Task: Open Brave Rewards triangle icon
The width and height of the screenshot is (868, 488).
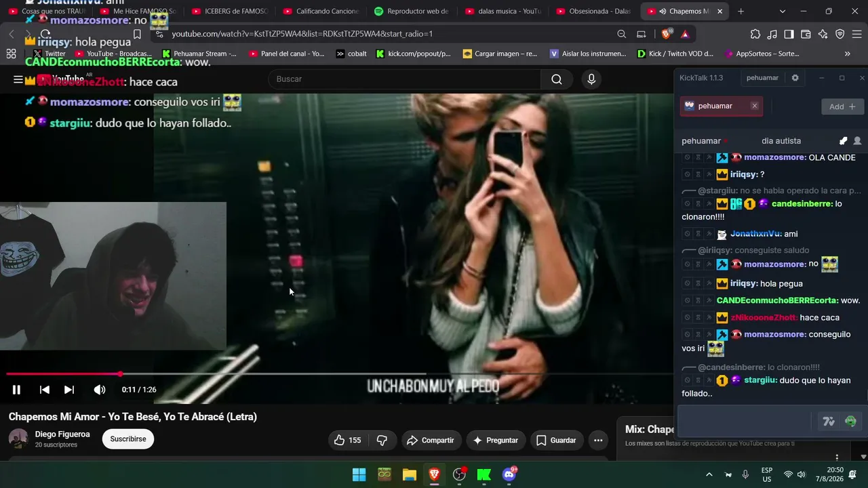Action: click(685, 34)
